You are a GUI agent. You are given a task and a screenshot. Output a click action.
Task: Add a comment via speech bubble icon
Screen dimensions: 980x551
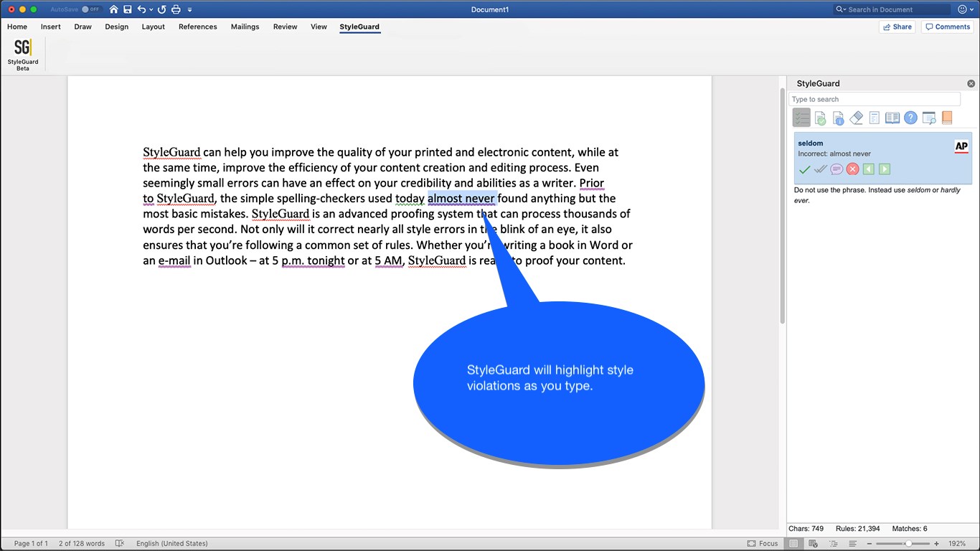tap(837, 169)
